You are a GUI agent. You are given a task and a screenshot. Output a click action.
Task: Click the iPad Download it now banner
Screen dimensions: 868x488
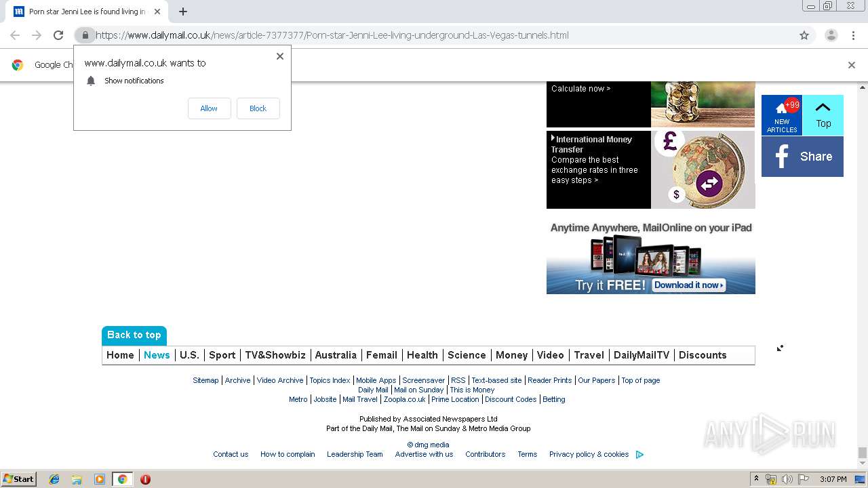pos(689,285)
